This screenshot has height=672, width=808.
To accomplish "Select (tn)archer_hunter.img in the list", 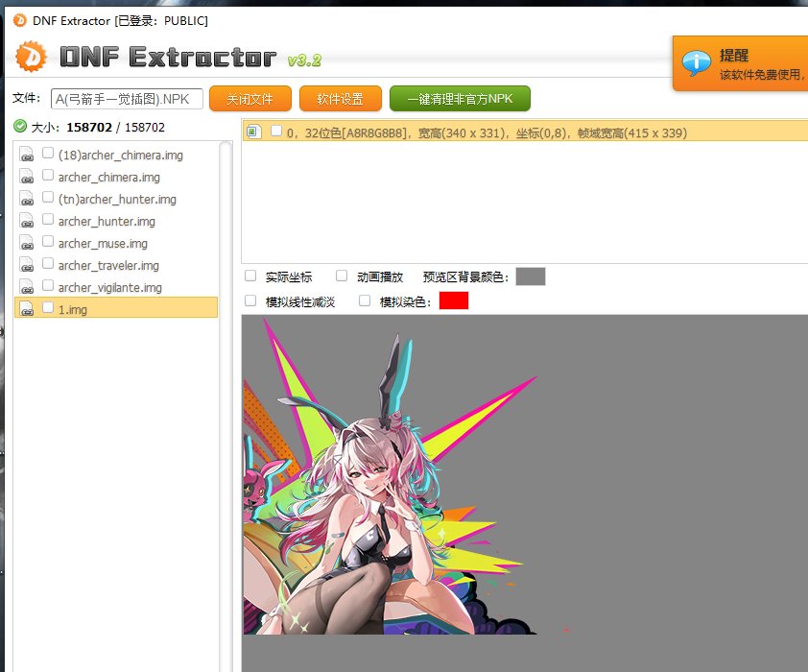I will tap(117, 200).
